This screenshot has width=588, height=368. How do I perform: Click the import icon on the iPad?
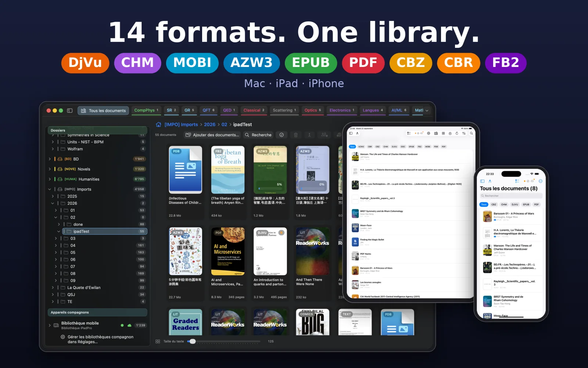coord(450,133)
